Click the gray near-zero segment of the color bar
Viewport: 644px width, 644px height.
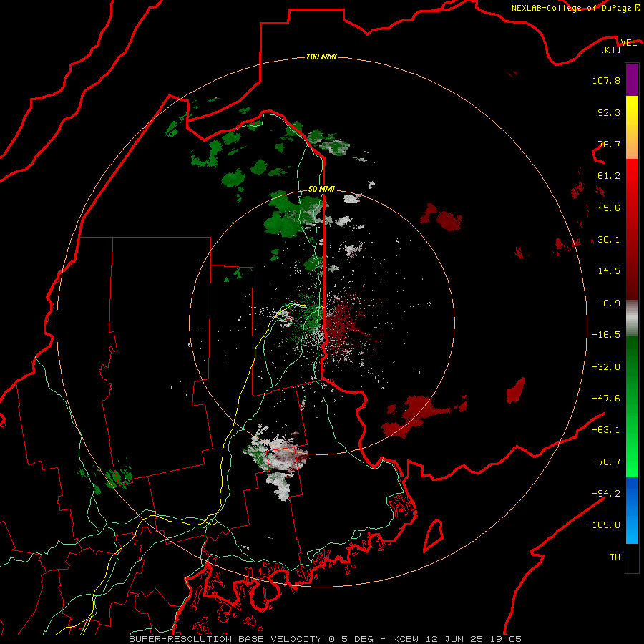tap(632, 318)
